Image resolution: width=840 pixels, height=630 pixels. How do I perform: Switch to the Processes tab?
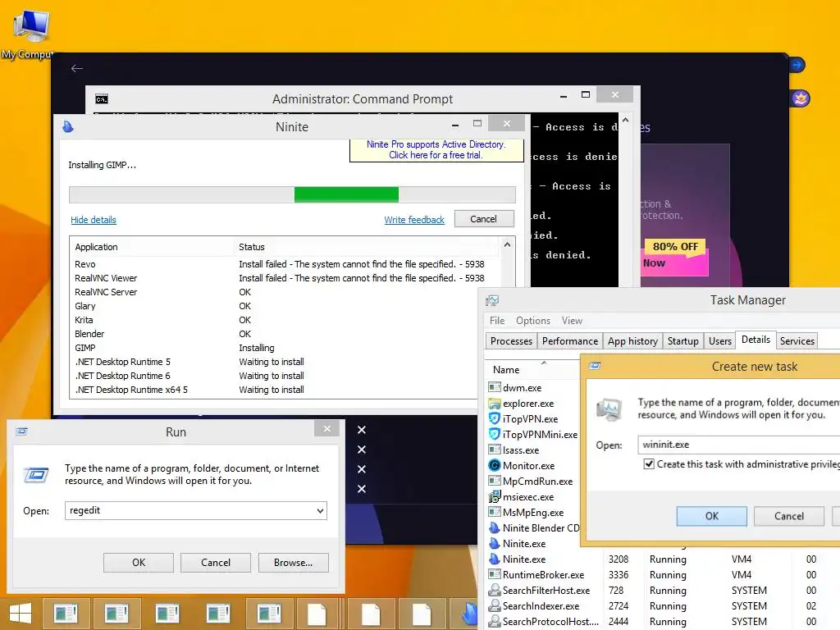(x=511, y=340)
